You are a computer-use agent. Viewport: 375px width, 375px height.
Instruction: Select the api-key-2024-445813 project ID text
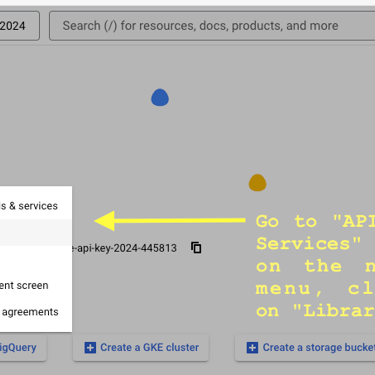tap(124, 248)
